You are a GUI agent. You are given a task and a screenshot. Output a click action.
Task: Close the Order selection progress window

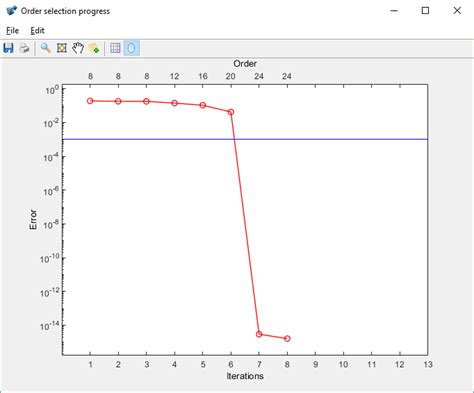457,11
